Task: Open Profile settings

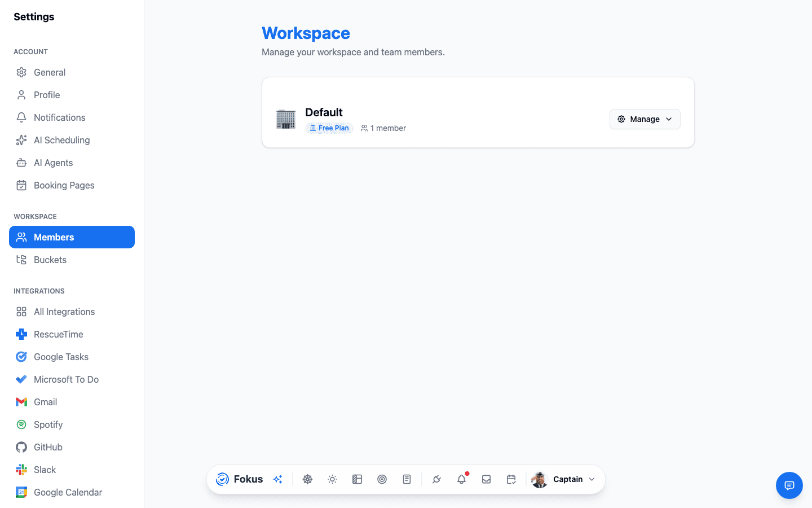Action: [72, 95]
